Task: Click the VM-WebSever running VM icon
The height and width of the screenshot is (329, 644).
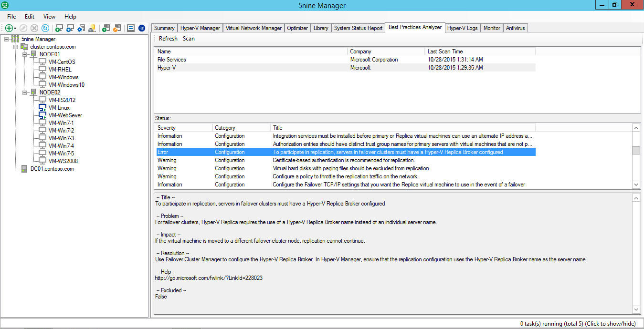Action: point(43,115)
